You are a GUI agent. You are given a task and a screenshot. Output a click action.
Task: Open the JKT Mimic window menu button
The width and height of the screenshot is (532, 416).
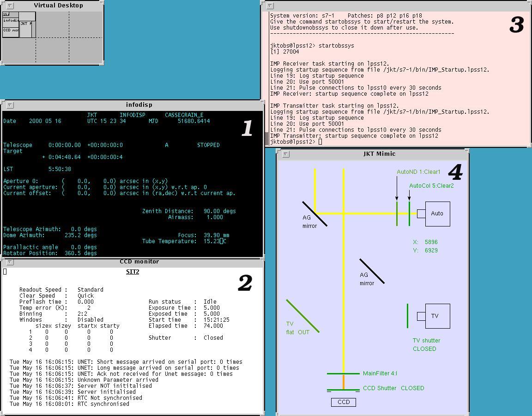pos(286,154)
